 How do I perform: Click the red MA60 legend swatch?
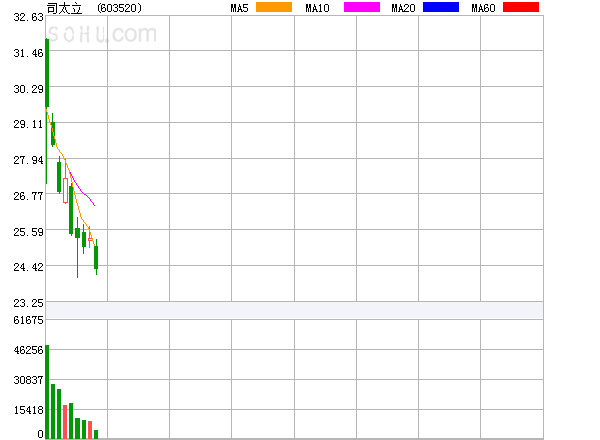[x=521, y=7]
